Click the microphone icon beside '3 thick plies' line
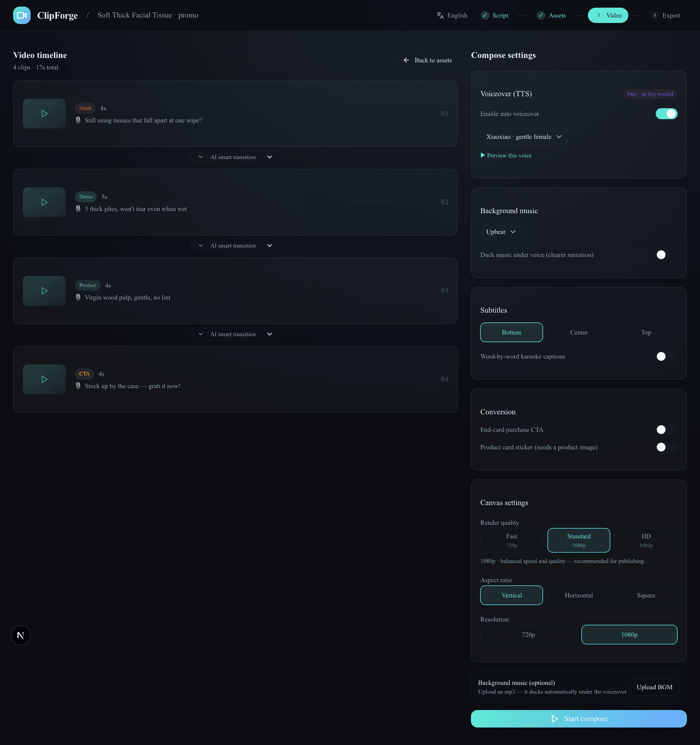The height and width of the screenshot is (745, 700). [x=78, y=209]
